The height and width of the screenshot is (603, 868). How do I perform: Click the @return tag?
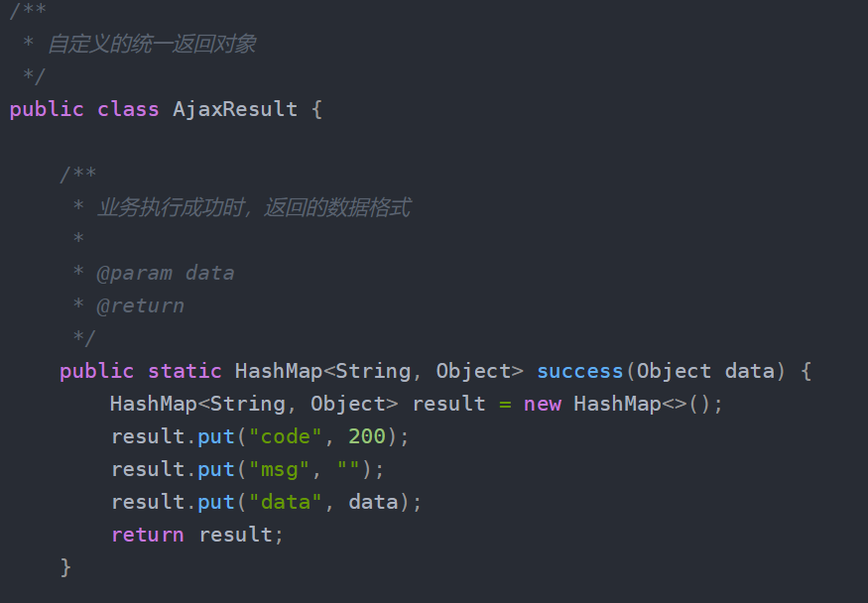click(x=140, y=305)
